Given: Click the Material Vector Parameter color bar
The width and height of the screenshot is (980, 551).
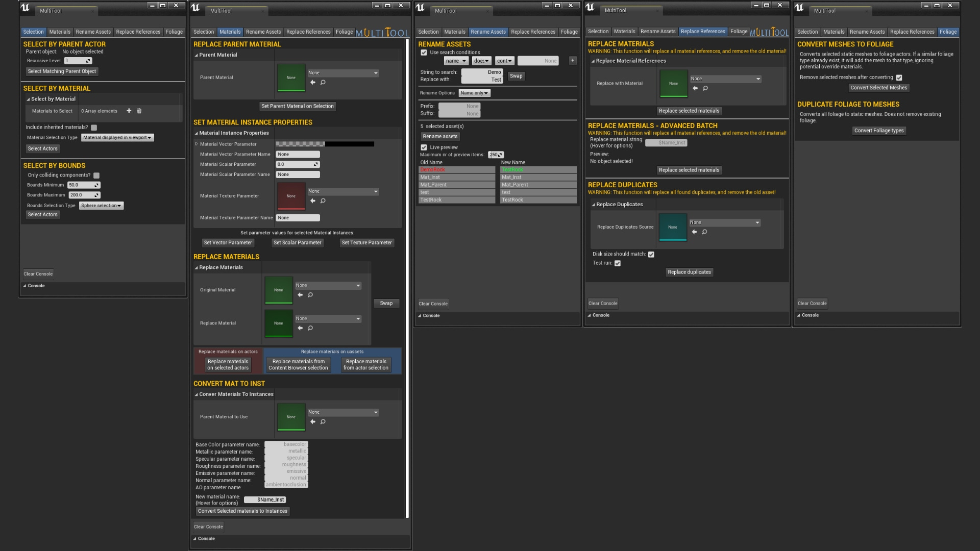Looking at the screenshot, I should tap(325, 144).
